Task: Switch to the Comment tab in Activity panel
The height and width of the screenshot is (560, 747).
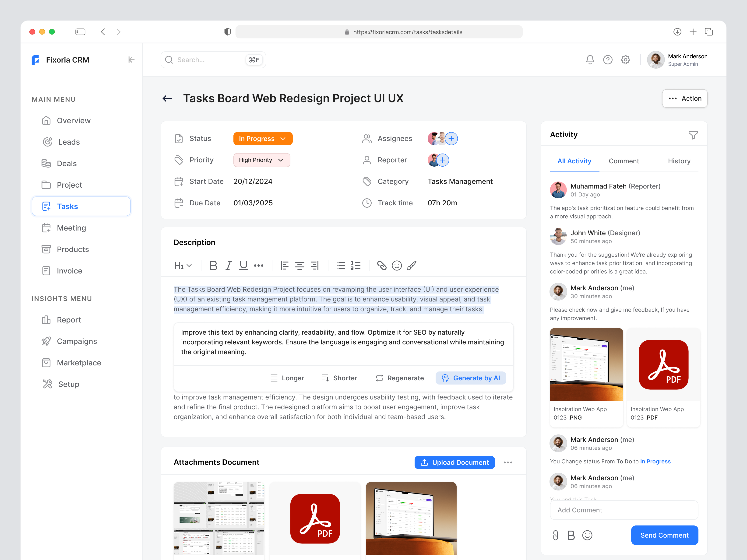Action: point(624,161)
